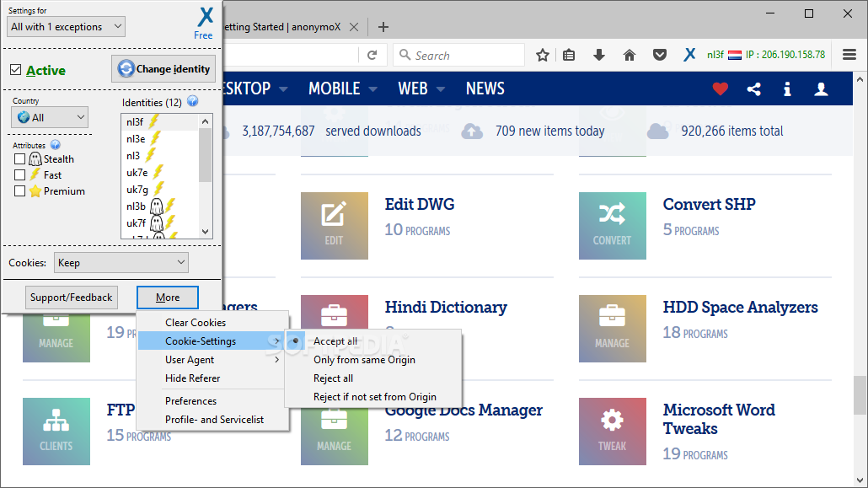Select the Accept all cookie option
Screen dimensions: 868x488
372,341
